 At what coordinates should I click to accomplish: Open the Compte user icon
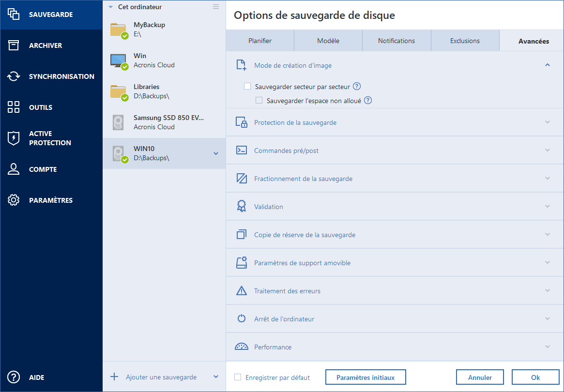tap(14, 169)
